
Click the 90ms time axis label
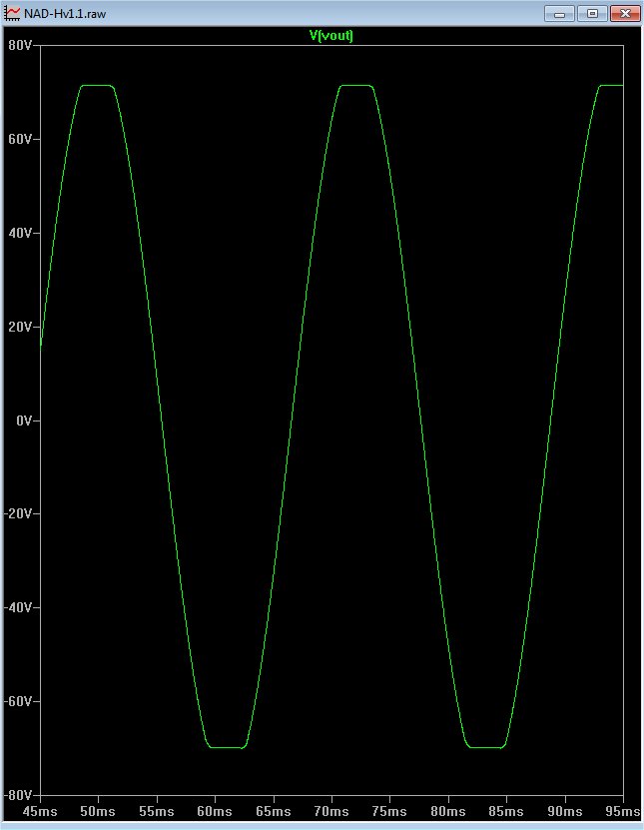click(565, 811)
